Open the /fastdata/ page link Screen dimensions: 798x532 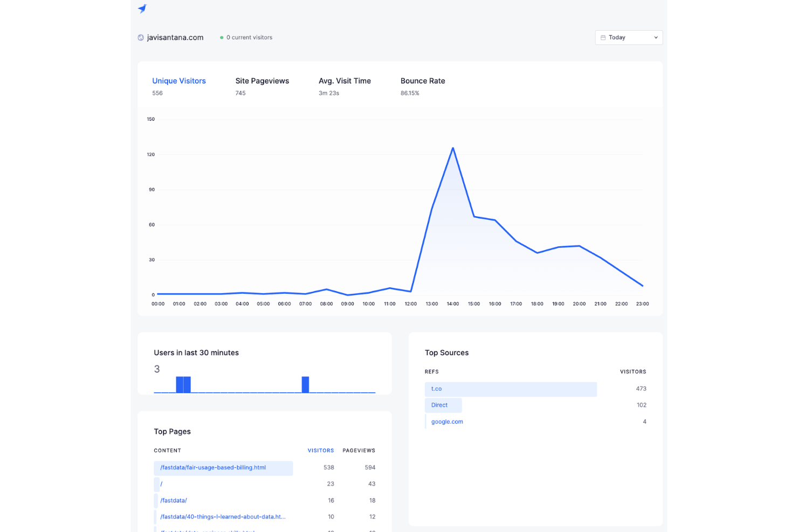pyautogui.click(x=173, y=500)
